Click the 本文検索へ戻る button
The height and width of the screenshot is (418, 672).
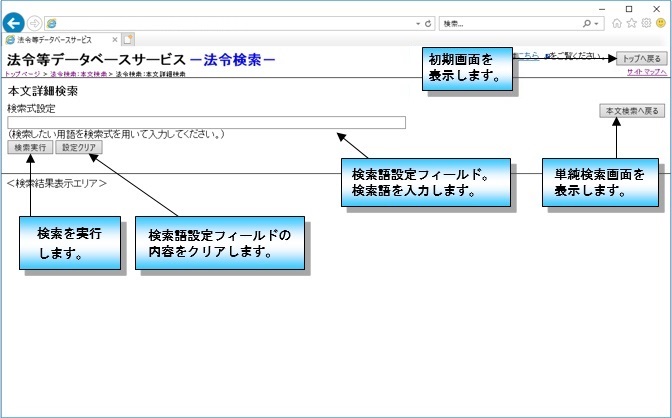(x=634, y=111)
